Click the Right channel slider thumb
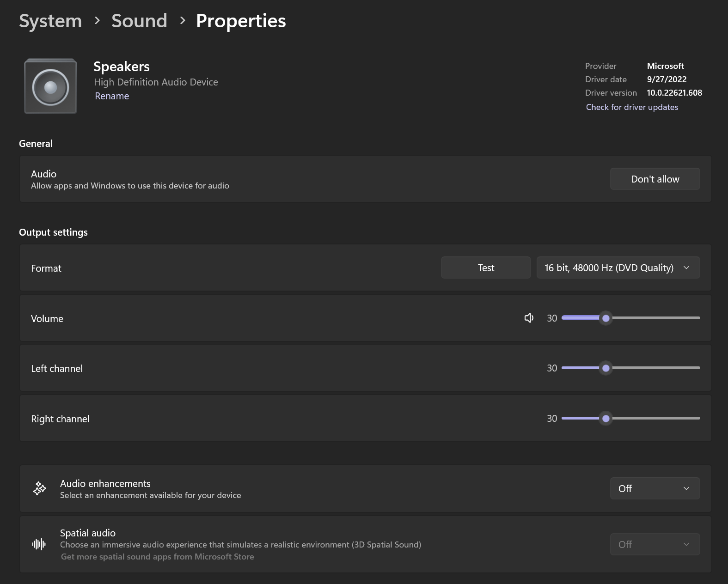Viewport: 728px width, 584px height. pos(606,419)
